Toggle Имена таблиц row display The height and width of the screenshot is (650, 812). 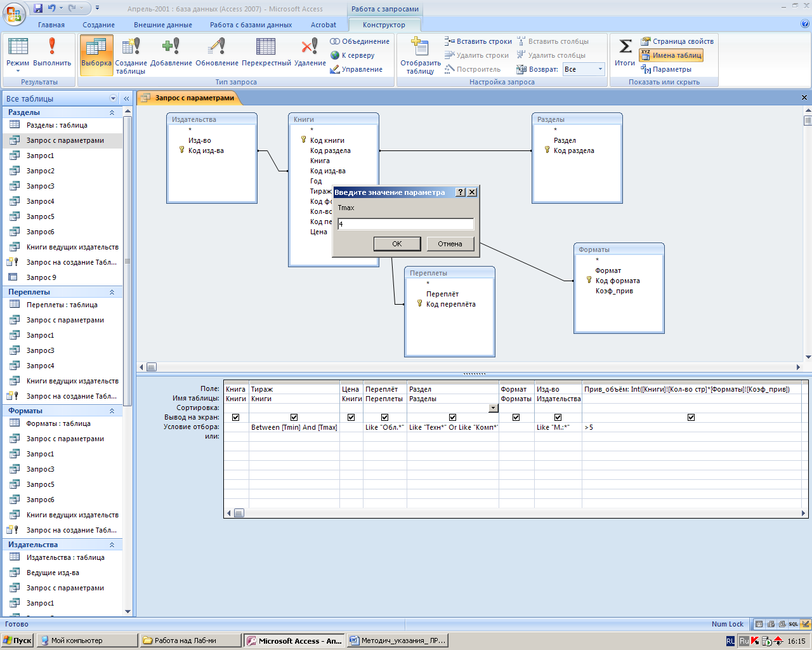click(671, 55)
